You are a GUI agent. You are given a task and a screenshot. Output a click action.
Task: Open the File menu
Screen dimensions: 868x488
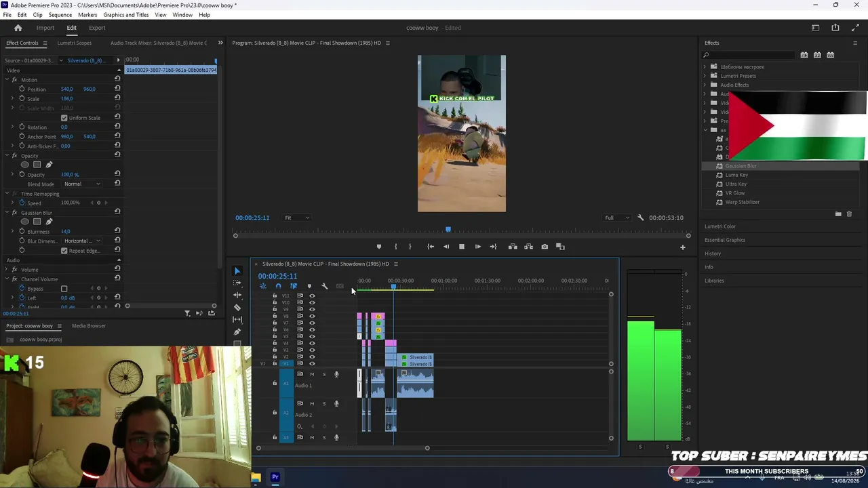pos(7,15)
